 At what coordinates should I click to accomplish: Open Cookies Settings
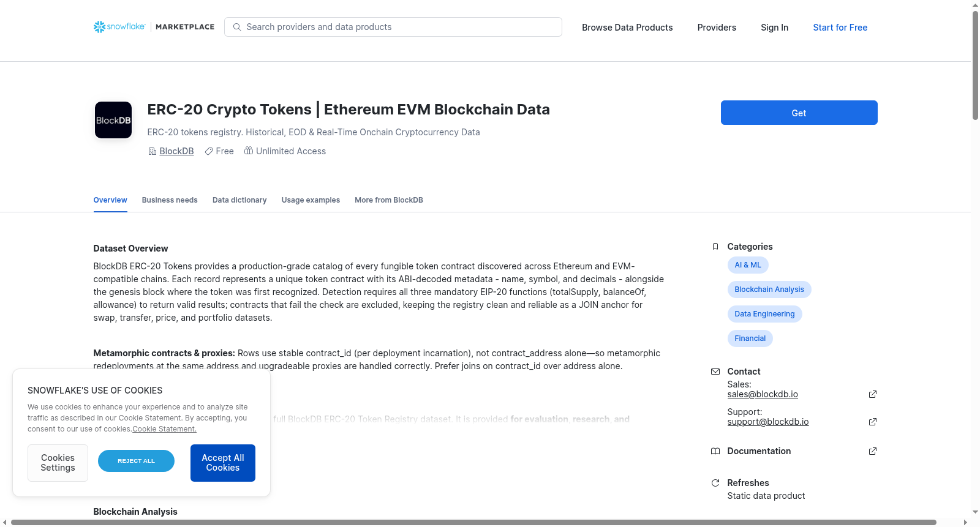(58, 463)
